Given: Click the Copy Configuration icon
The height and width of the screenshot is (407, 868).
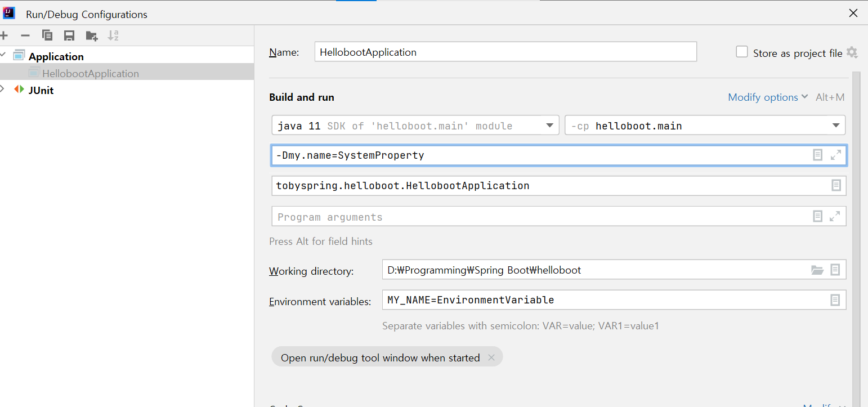Looking at the screenshot, I should click(x=47, y=36).
